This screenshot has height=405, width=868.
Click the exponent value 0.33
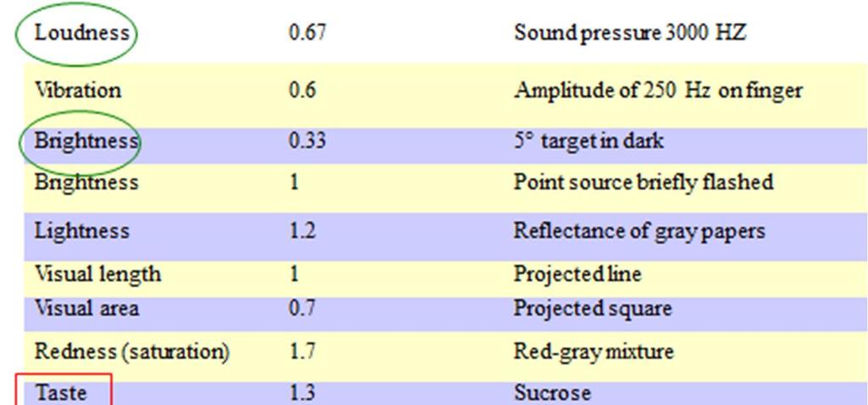[307, 141]
